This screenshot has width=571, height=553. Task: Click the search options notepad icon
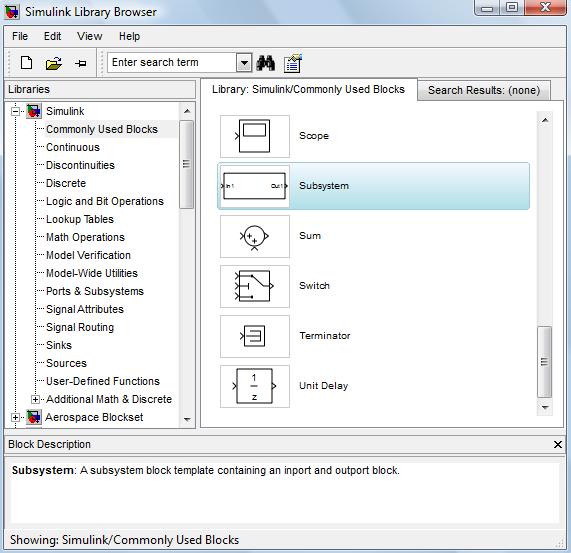click(293, 63)
